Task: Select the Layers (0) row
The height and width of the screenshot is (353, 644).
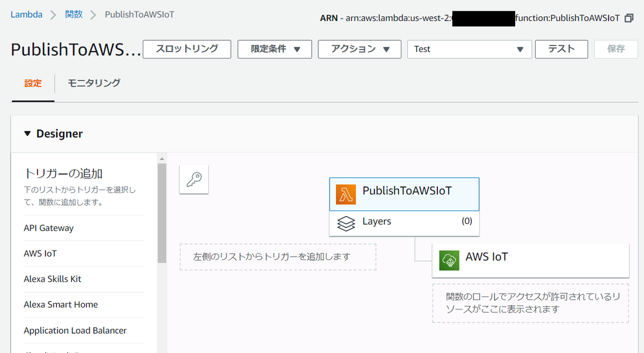Action: point(404,223)
